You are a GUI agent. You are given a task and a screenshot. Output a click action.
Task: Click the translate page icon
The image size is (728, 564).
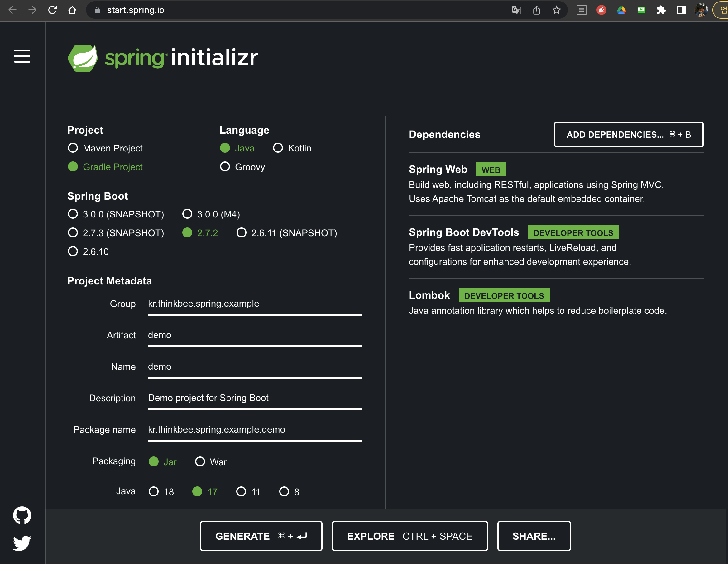click(x=516, y=10)
